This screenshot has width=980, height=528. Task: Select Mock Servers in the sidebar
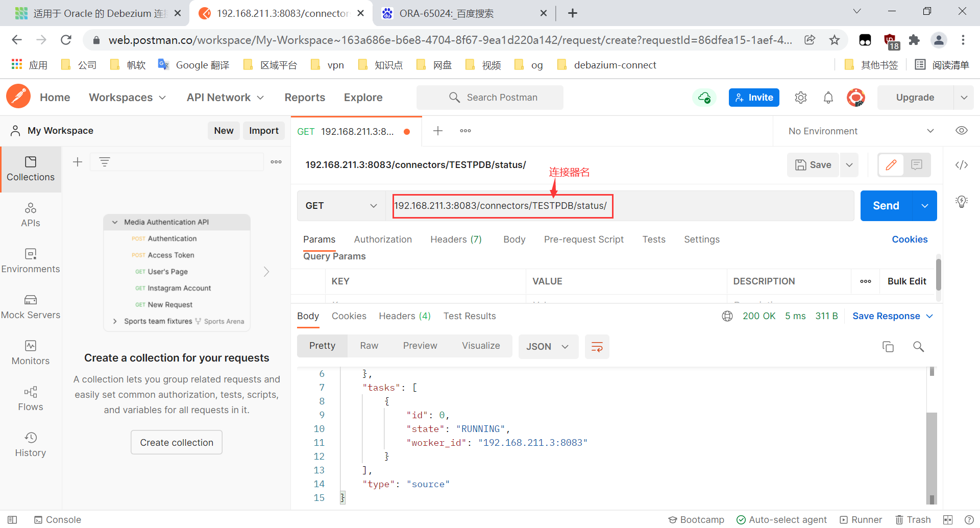coord(31,306)
